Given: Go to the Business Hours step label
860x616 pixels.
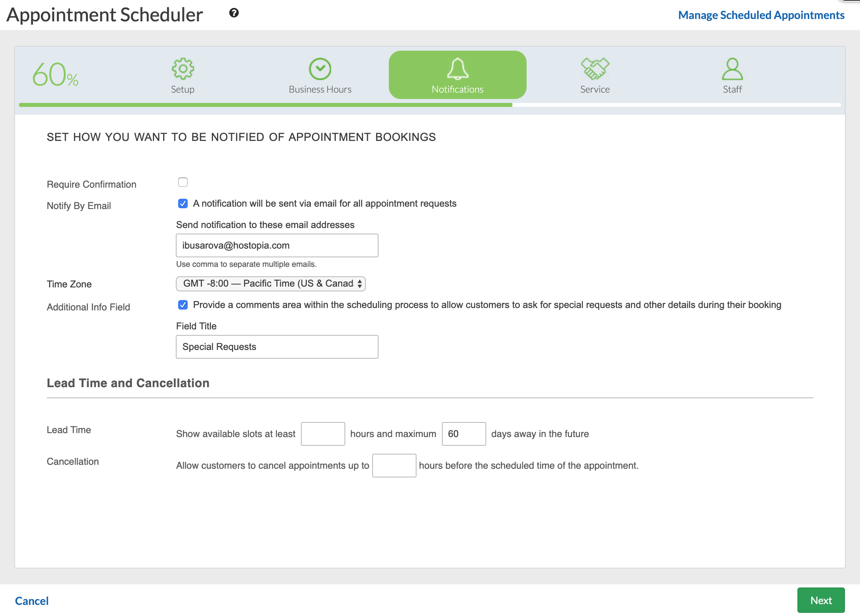Looking at the screenshot, I should click(320, 89).
